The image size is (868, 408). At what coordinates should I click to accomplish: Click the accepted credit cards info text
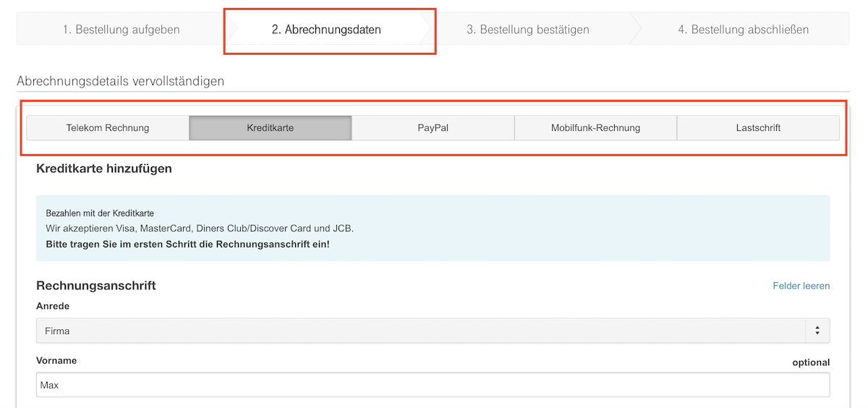click(200, 229)
